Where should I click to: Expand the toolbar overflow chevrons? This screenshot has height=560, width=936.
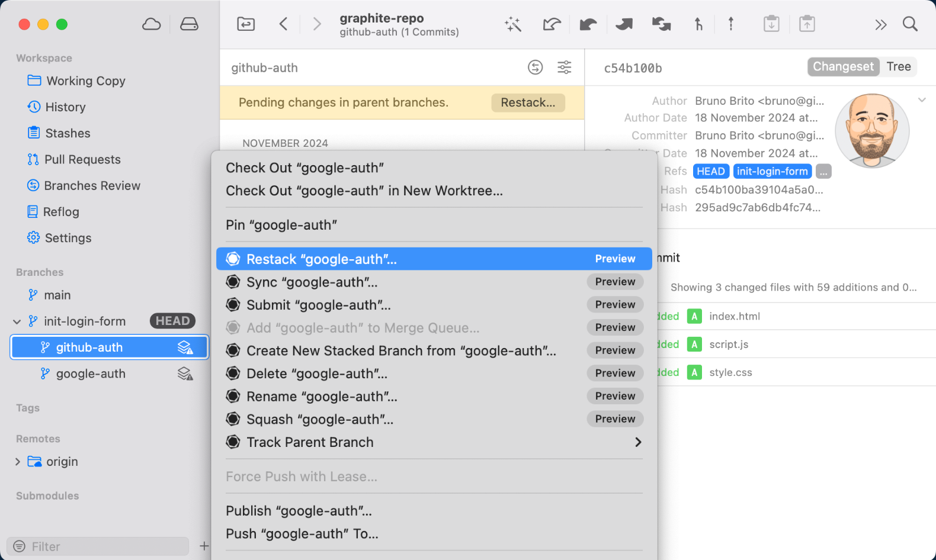point(880,24)
